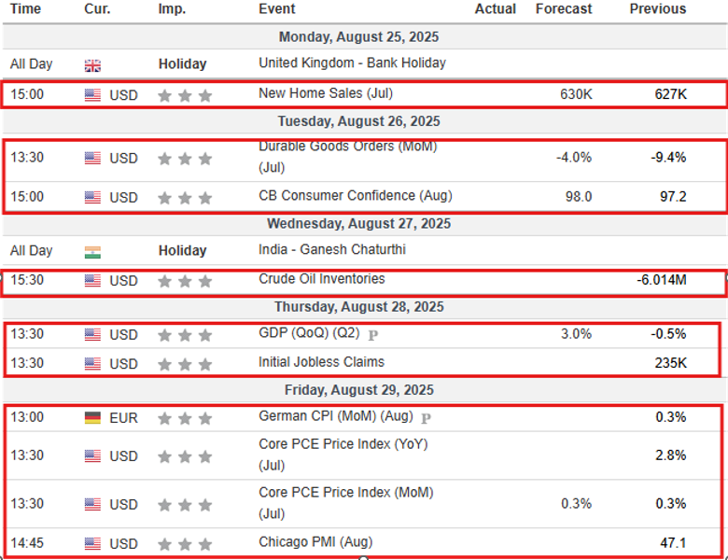Viewport: 728px width, 560px height.
Task: Click the US flag in GDP (QoQ) row
Action: click(92, 334)
